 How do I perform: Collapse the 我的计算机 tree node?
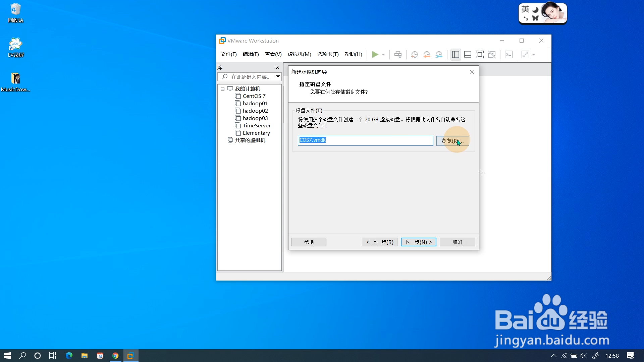(x=222, y=89)
